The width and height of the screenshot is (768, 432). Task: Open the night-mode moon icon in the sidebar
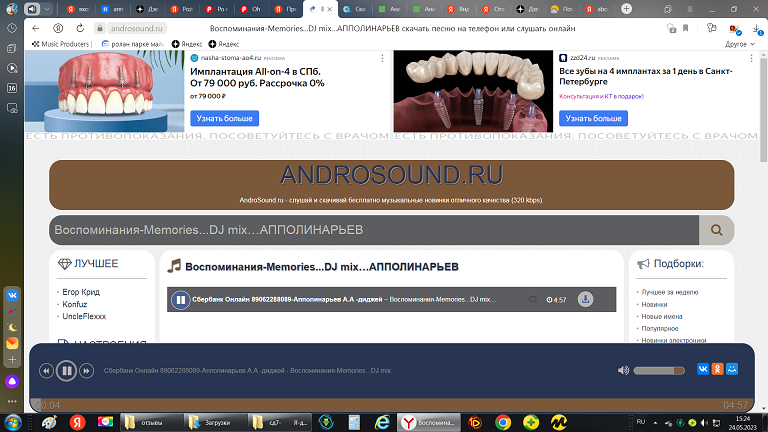(12, 327)
